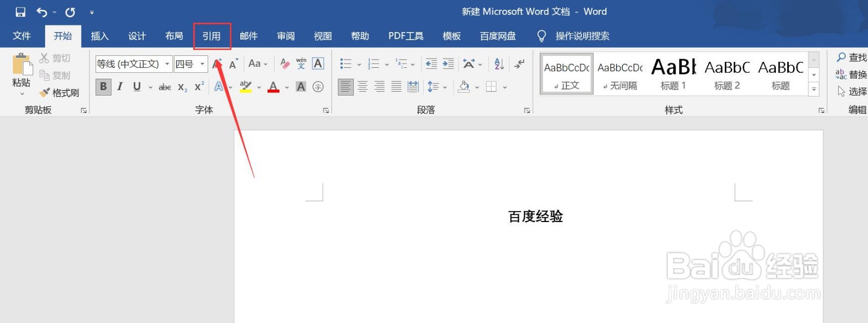The height and width of the screenshot is (323, 868).
Task: Open the 百度网盘 tab
Action: (498, 36)
